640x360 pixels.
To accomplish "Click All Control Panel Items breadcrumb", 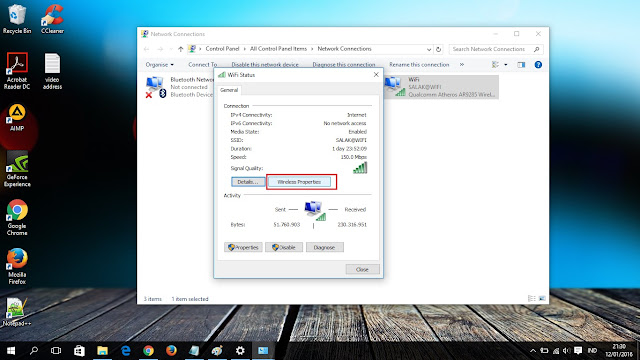I will 278,49.
